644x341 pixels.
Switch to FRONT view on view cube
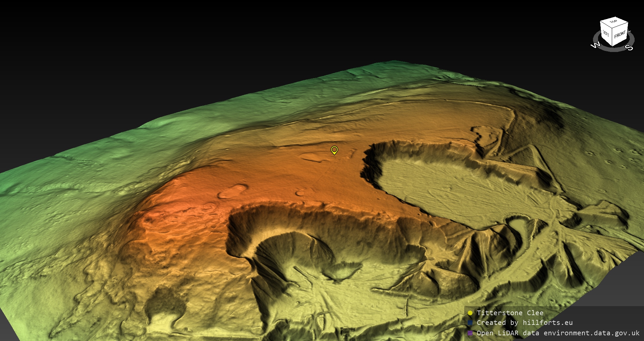[x=620, y=34]
